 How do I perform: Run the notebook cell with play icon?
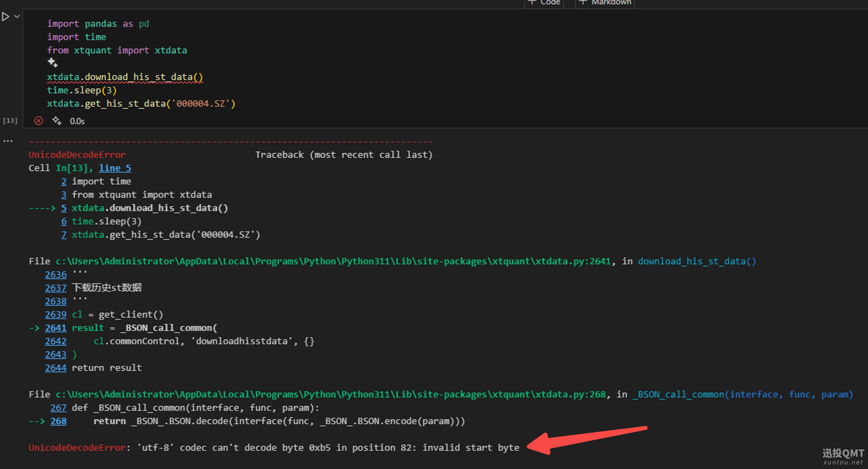[5, 16]
